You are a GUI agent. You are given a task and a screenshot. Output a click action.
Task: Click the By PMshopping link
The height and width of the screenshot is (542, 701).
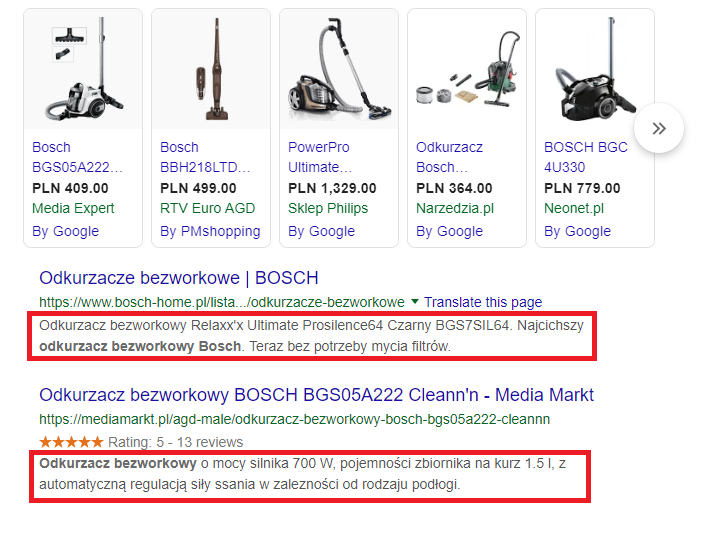tap(210, 231)
